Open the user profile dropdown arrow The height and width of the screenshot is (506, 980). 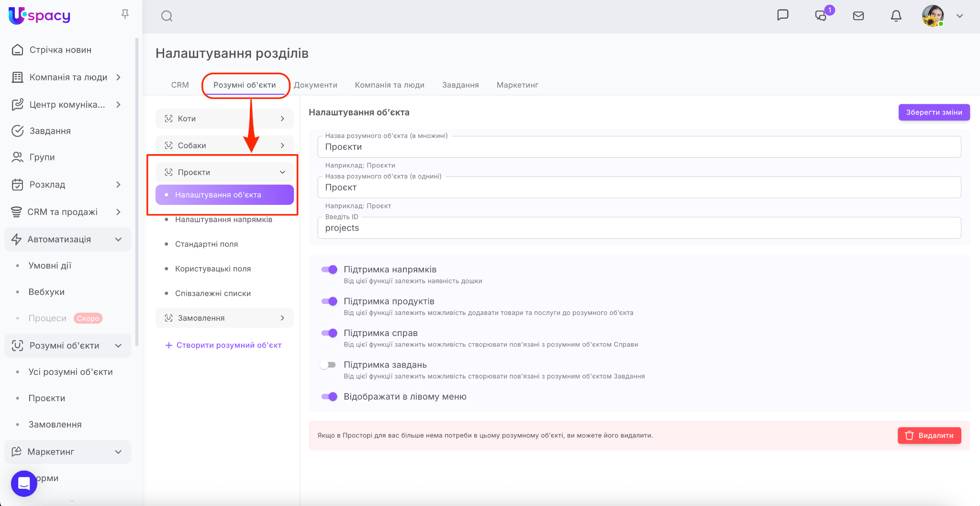959,16
